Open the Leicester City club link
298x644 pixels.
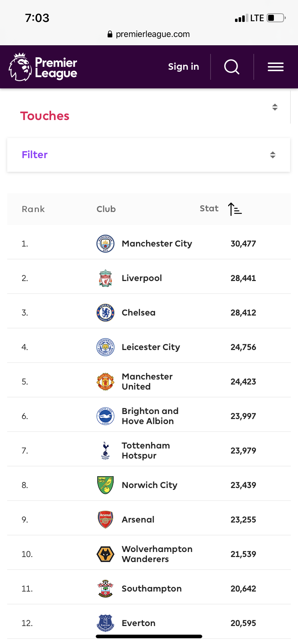pos(151,347)
